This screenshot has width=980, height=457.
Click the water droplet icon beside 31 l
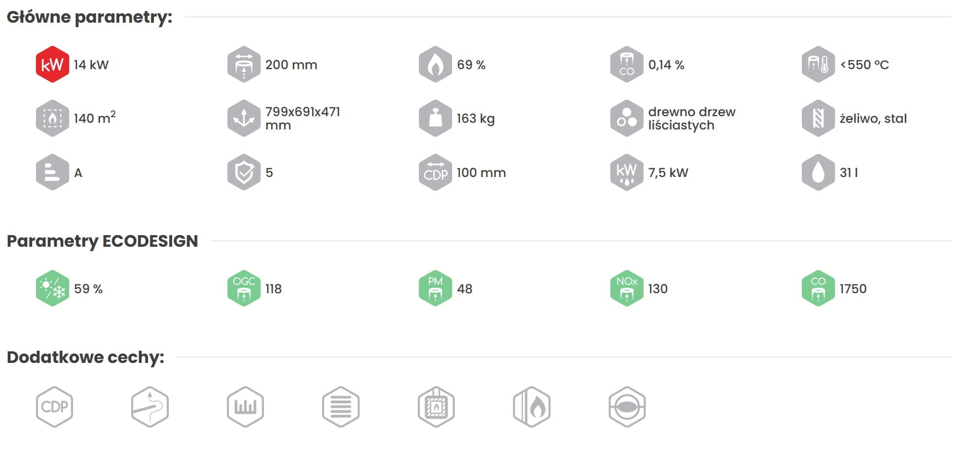tap(818, 172)
